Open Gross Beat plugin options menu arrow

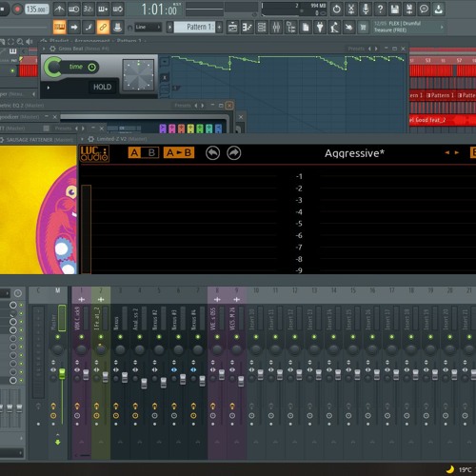(44, 49)
